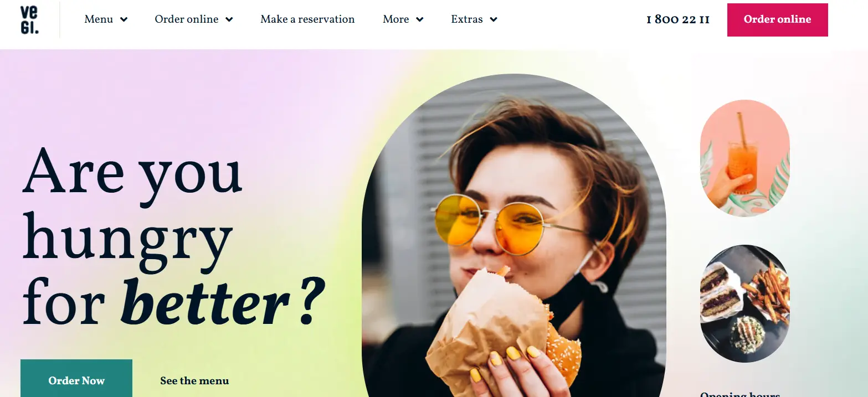Open the Extras navigation item
868x397 pixels.
pyautogui.click(x=474, y=19)
